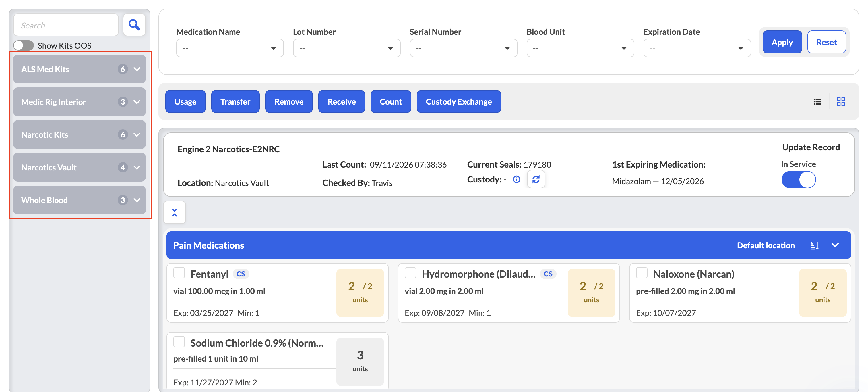This screenshot has height=392, width=868.
Task: Apply the selected filters
Action: coord(782,42)
